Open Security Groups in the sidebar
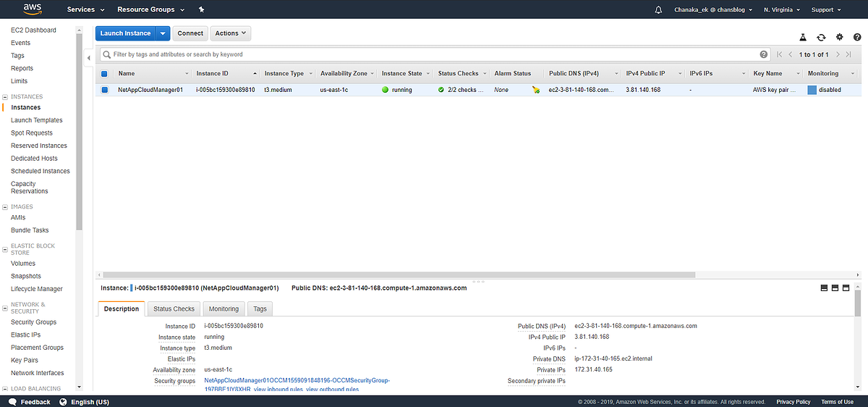Viewport: 868px width, 407px height. (33, 322)
